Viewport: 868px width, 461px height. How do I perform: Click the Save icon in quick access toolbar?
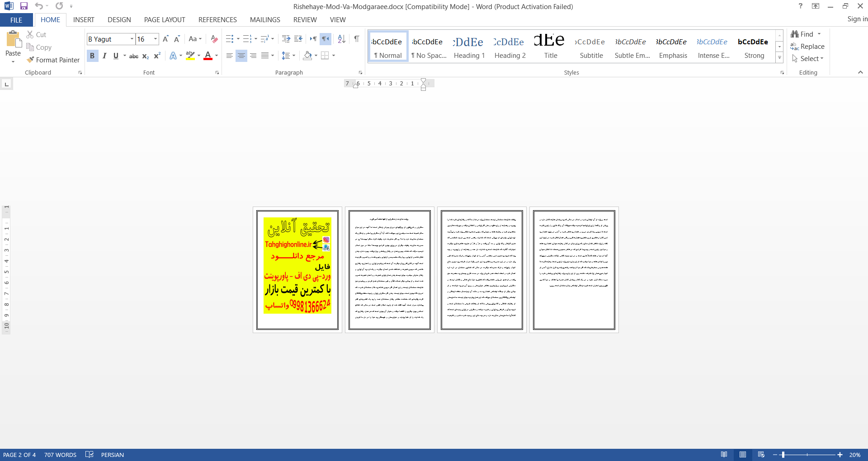[x=24, y=6]
